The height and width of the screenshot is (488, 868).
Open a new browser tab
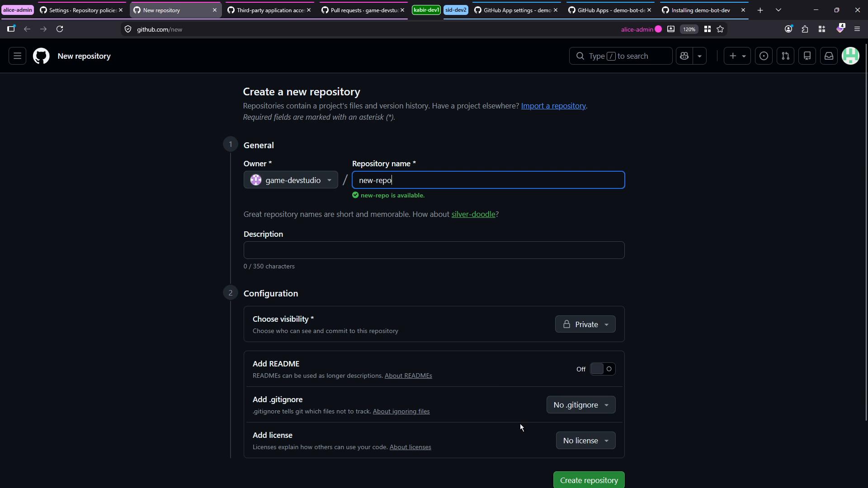[x=760, y=10]
